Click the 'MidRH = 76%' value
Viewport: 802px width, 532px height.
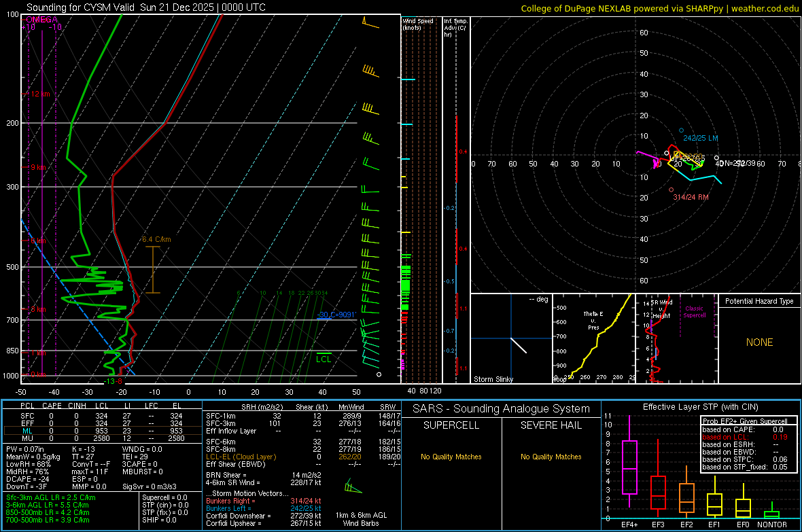tap(28, 472)
